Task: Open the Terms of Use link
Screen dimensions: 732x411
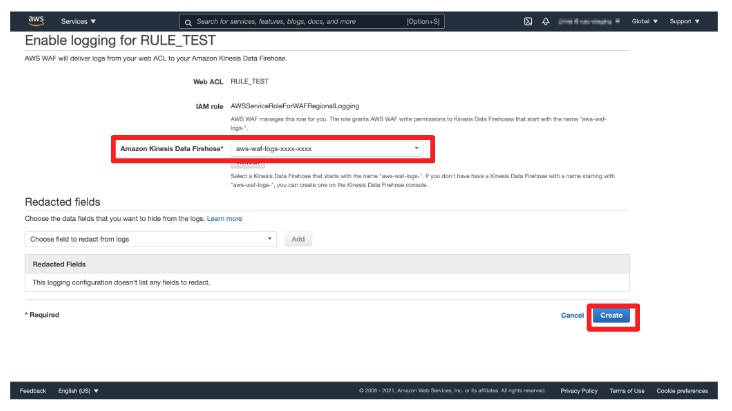Action: point(627,390)
